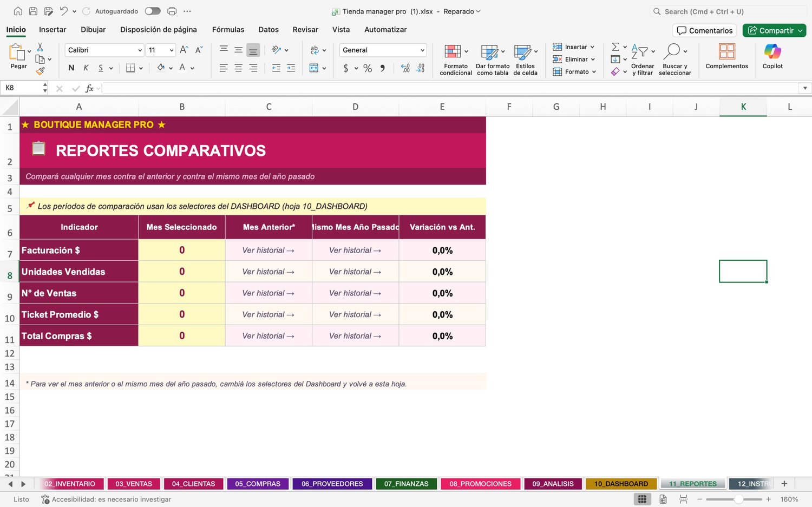Image resolution: width=812 pixels, height=507 pixels.
Task: Toggle center horizontal alignment
Action: [x=238, y=68]
